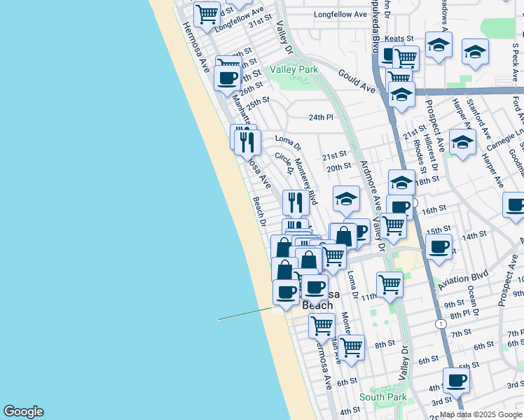Click the Map data ©2025 Google attribution

(x=481, y=415)
